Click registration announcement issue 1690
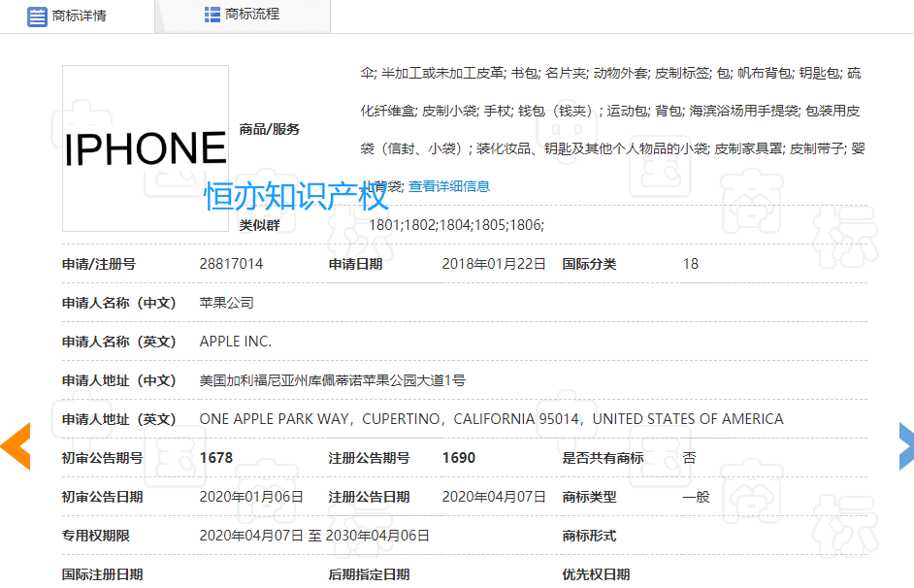This screenshot has width=914, height=588. (x=459, y=458)
